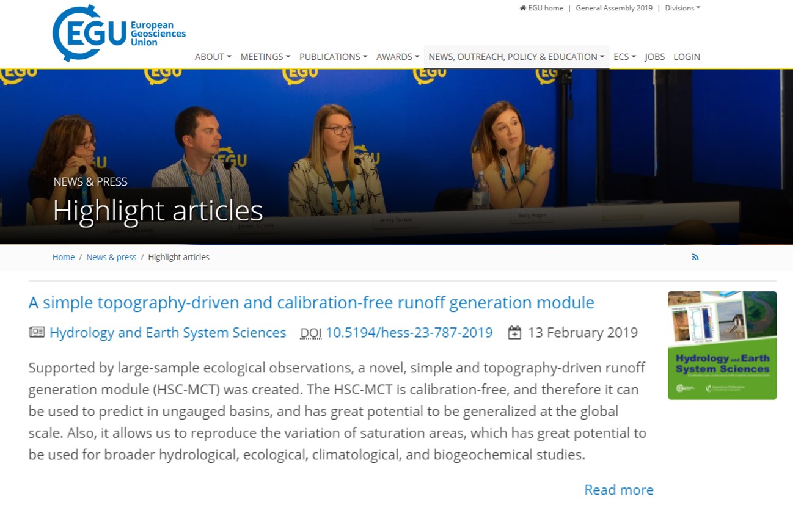Image resolution: width=812 pixels, height=505 pixels.
Task: Go to the JOBS page
Action: (654, 57)
